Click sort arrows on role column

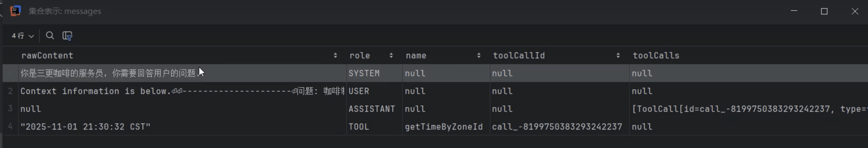[391, 55]
